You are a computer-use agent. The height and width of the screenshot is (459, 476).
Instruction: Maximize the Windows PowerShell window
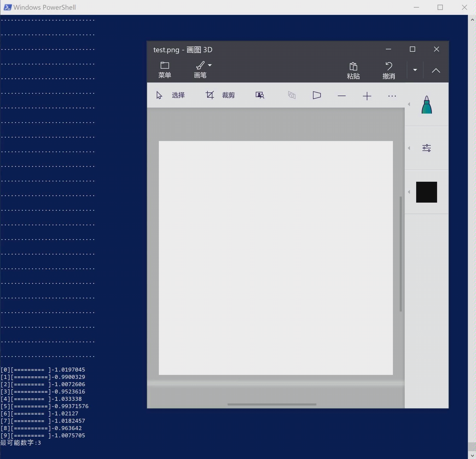pyautogui.click(x=440, y=7)
